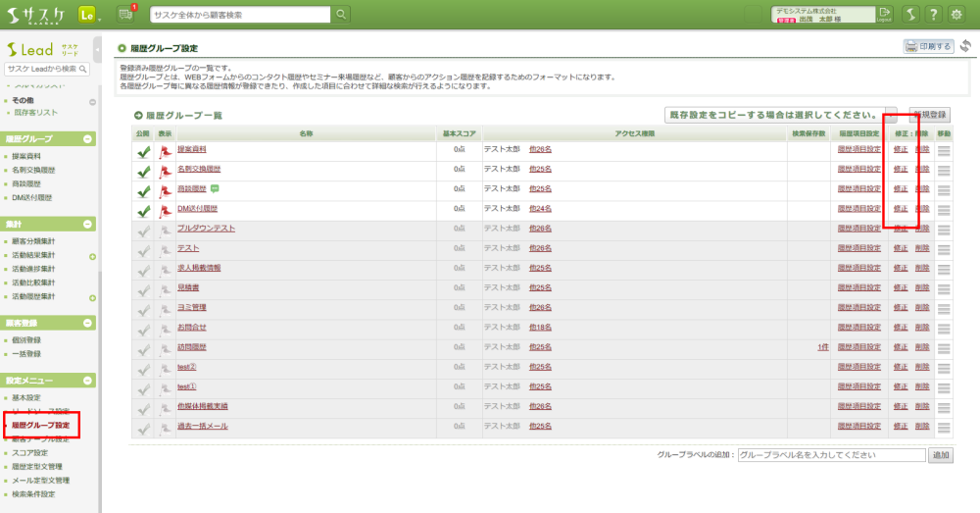Viewport: 980px width, 513px height.
Task: Click the magnifier search button in header
Action: point(341,15)
